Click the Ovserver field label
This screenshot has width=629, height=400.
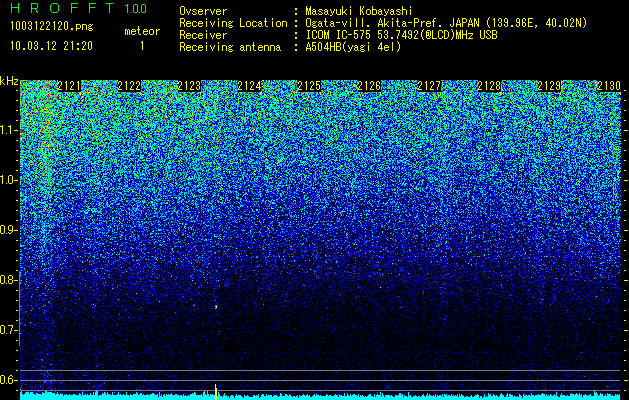(203, 12)
